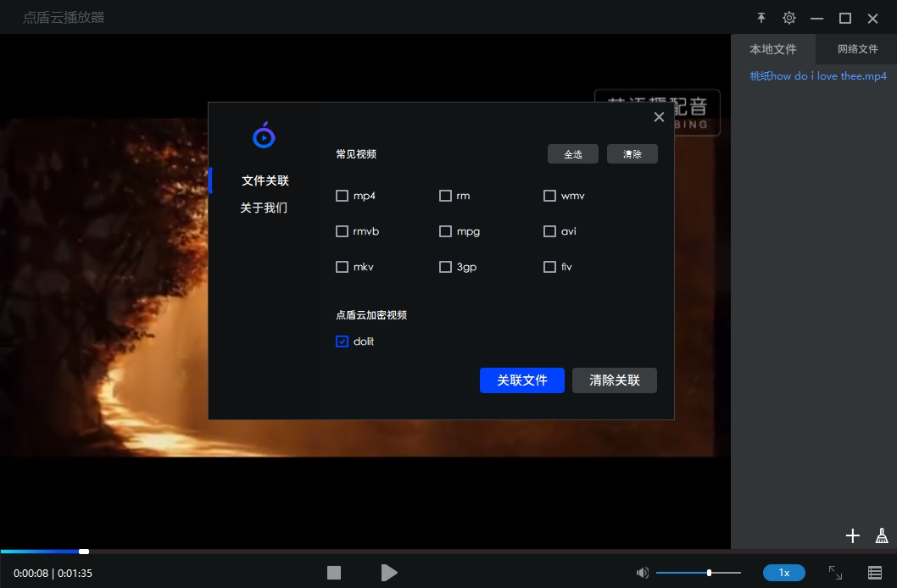Image resolution: width=897 pixels, height=588 pixels.
Task: Enter fullscreen with the expand arrows icon
Action: [x=835, y=573]
